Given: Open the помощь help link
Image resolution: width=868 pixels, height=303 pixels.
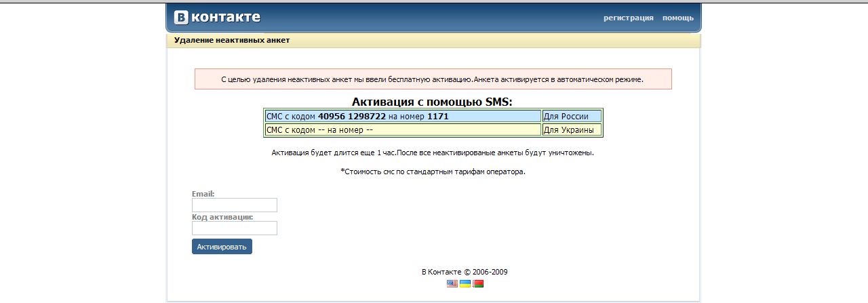Looking at the screenshot, I should [678, 18].
